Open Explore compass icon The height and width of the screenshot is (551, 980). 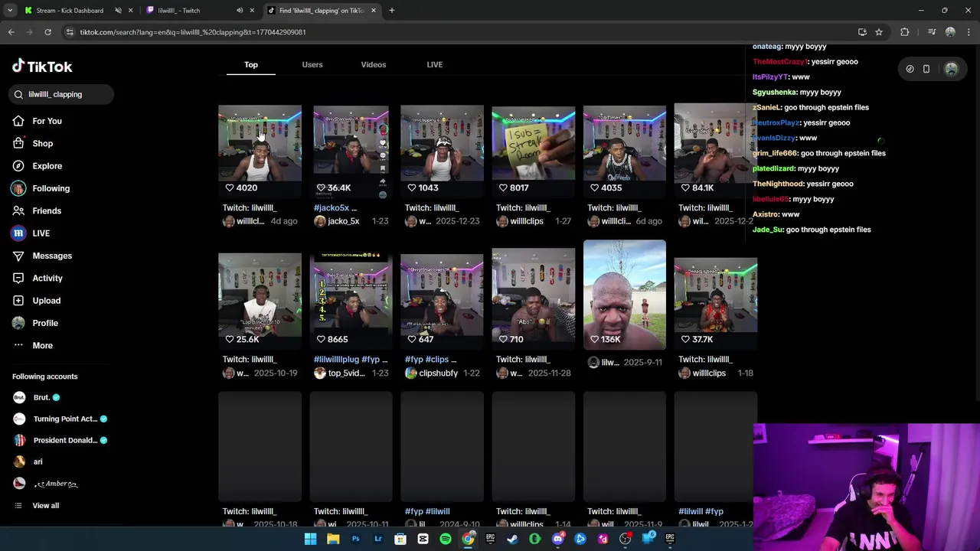pos(18,166)
